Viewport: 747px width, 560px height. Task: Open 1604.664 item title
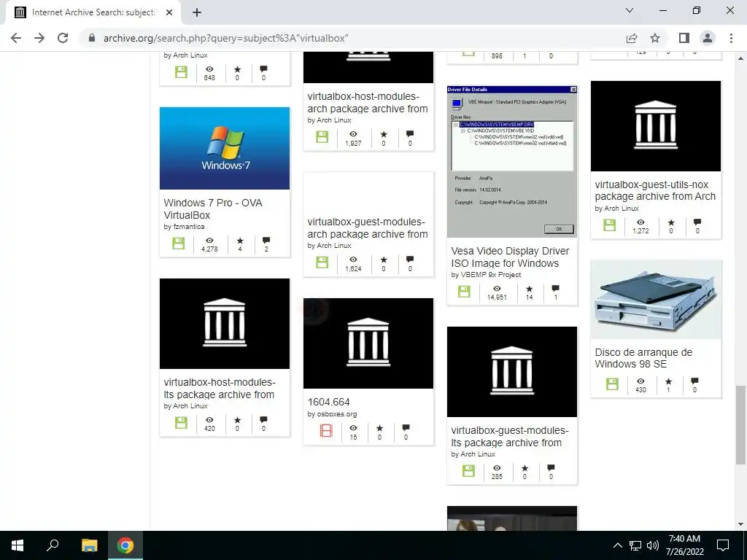click(329, 402)
